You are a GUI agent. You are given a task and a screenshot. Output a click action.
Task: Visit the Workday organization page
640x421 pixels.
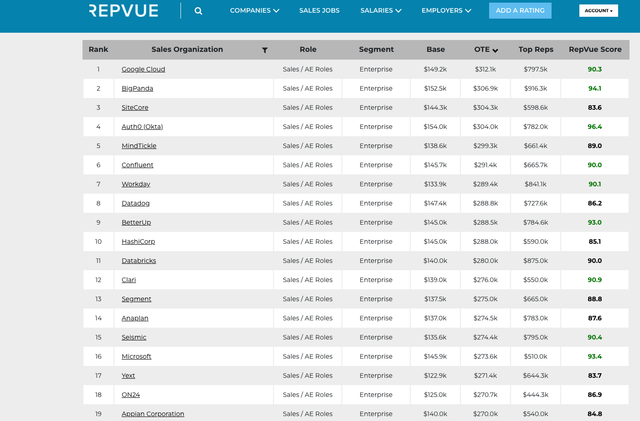pos(136,184)
